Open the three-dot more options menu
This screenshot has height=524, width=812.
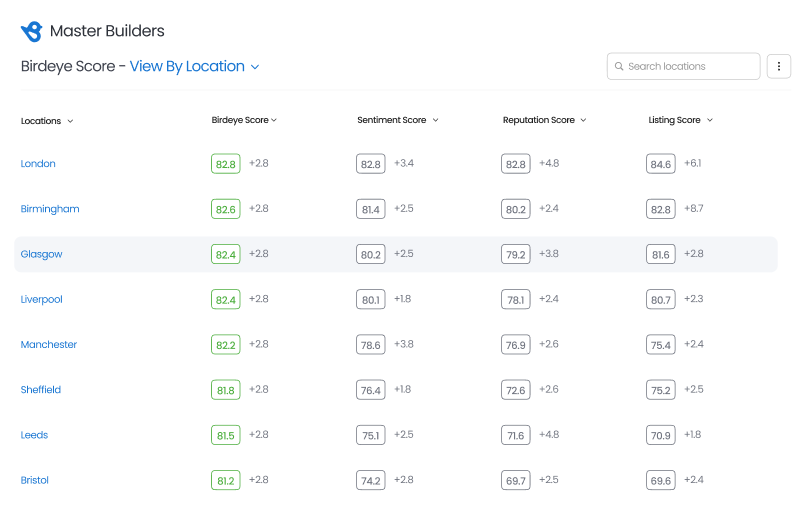778,66
